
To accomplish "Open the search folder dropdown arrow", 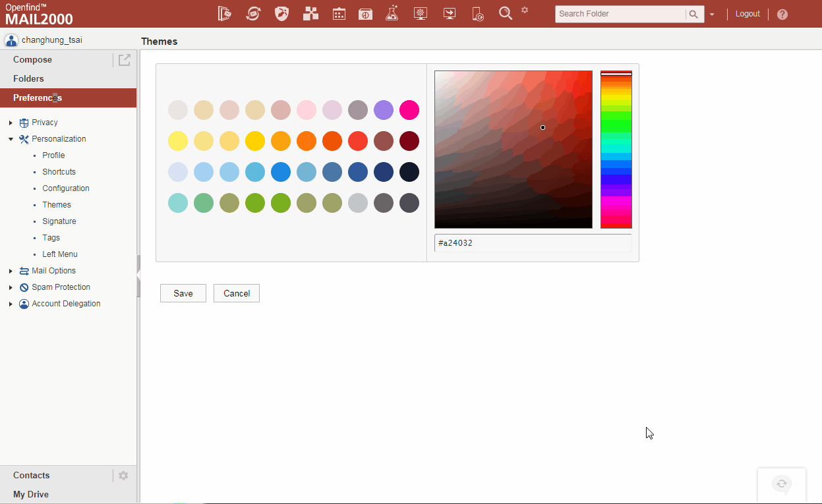I will point(712,14).
